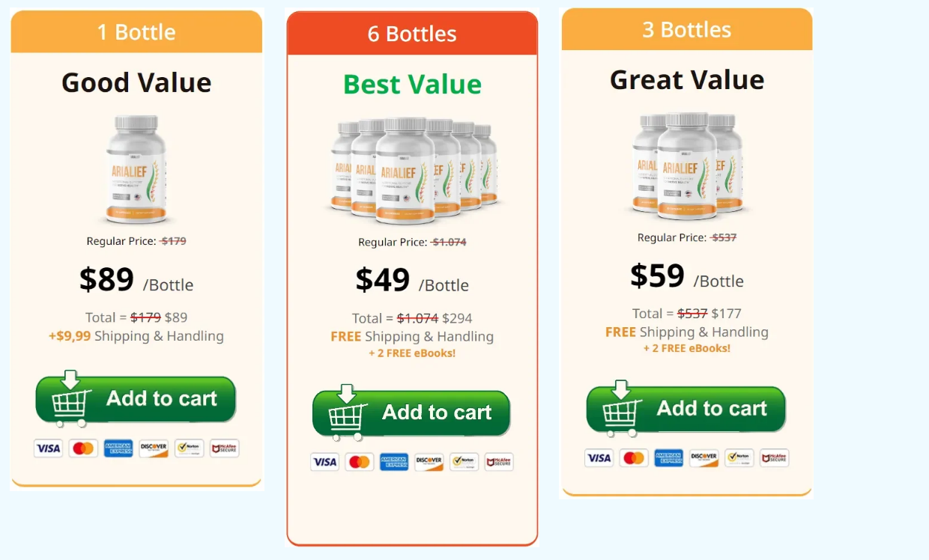Click McAfee Secure badge under 1 Bottle offer

[x=224, y=448]
